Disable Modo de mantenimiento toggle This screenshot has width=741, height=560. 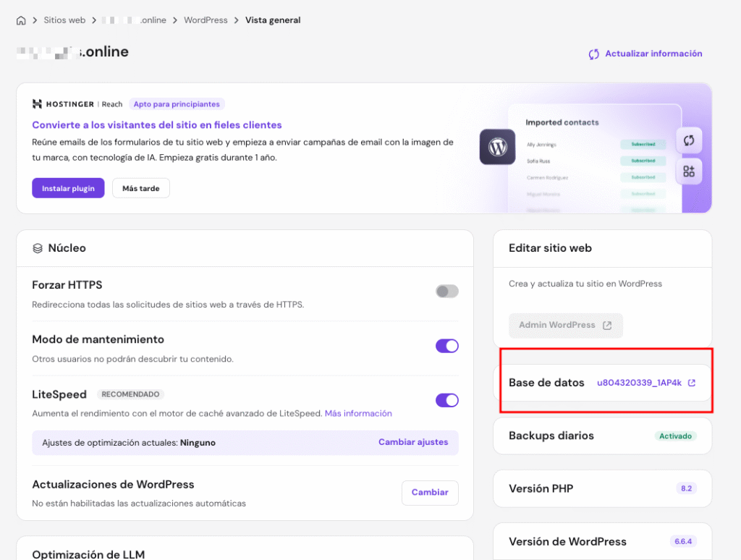click(x=447, y=346)
